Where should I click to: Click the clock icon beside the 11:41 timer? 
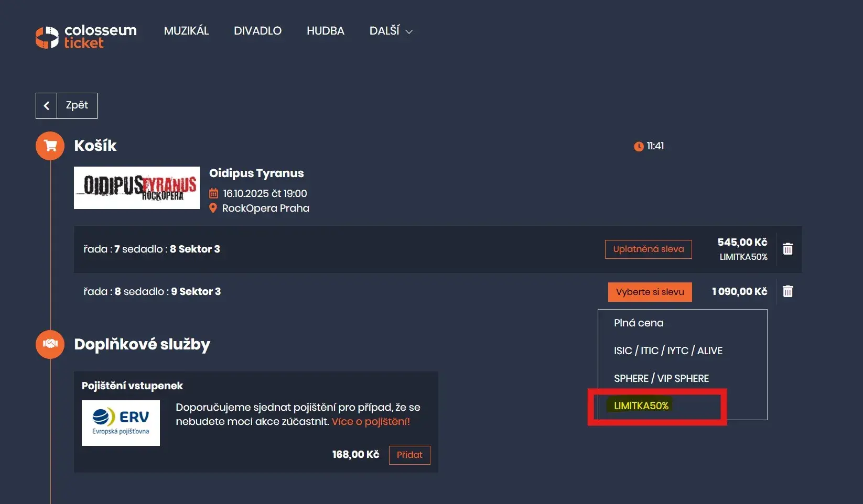coord(638,146)
